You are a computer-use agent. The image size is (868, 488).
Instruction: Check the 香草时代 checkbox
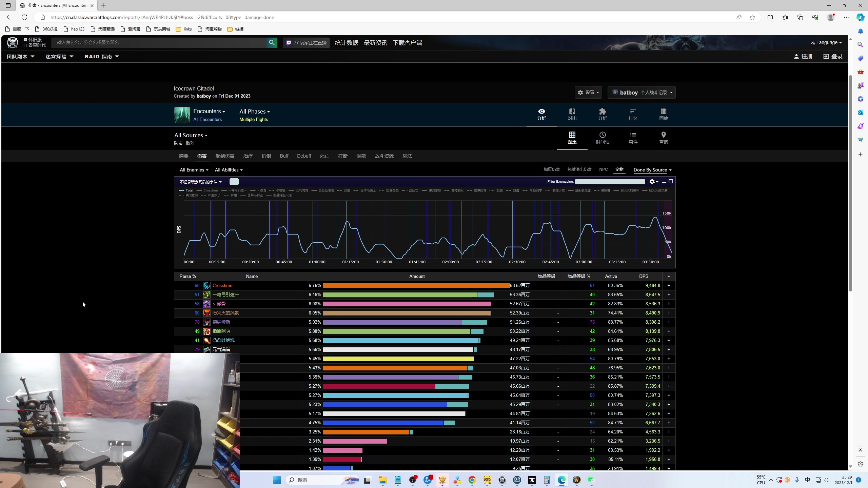coord(25,45)
